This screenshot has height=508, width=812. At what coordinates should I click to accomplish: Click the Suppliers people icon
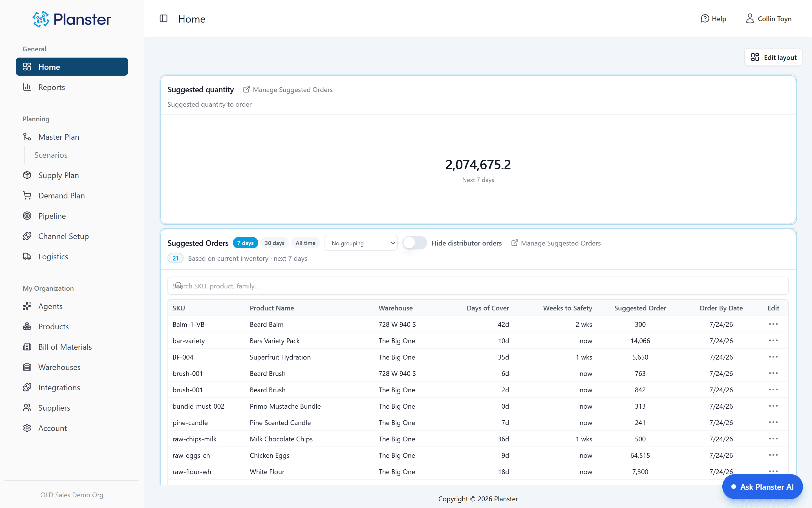tap(27, 408)
